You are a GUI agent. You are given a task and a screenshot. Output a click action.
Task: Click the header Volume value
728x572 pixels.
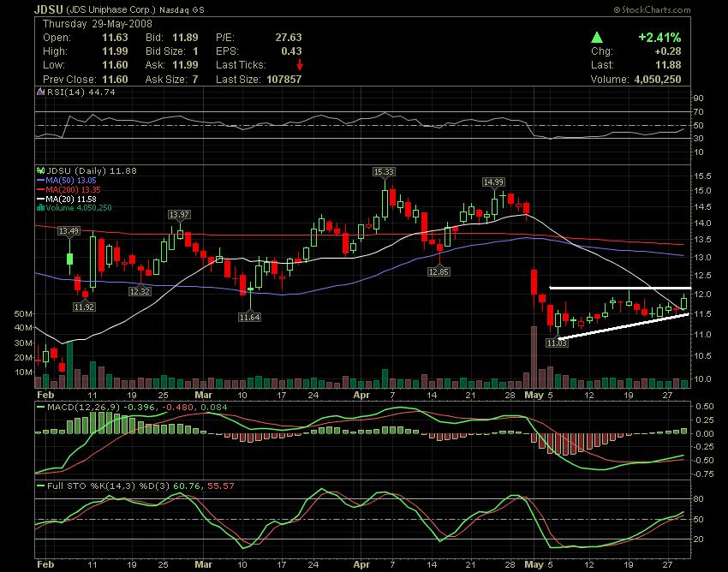tap(658, 80)
